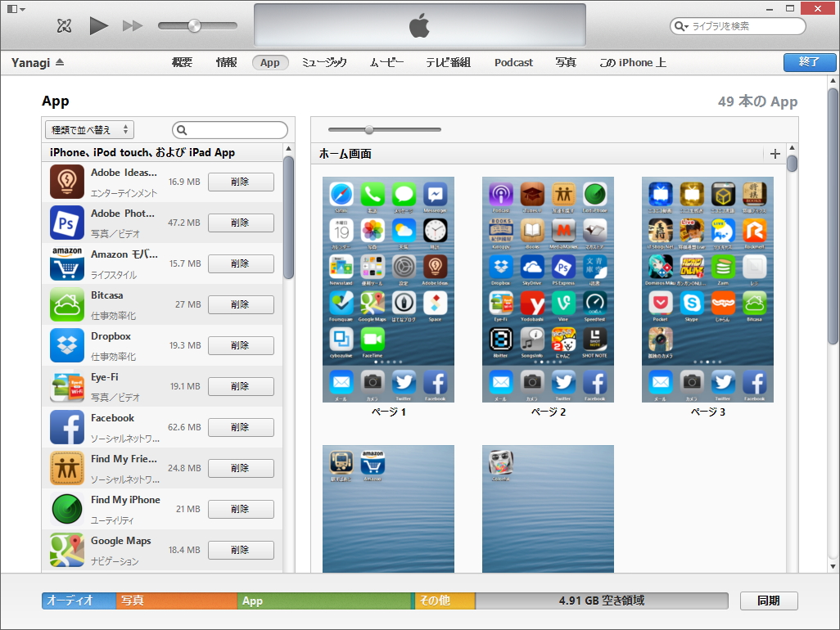Click 削除 next to Bitcasa

[241, 304]
